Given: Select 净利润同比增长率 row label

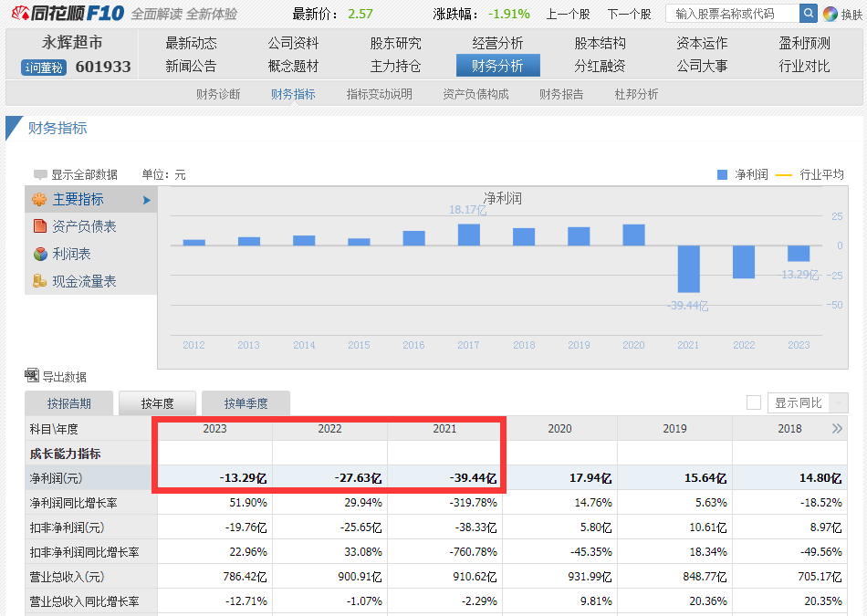Looking at the screenshot, I should click(x=73, y=503).
